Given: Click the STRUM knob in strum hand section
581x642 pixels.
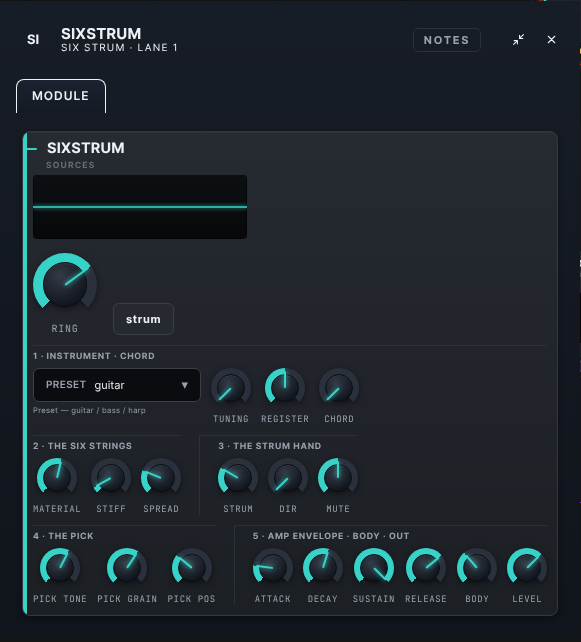Looking at the screenshot, I should pyautogui.click(x=238, y=478).
